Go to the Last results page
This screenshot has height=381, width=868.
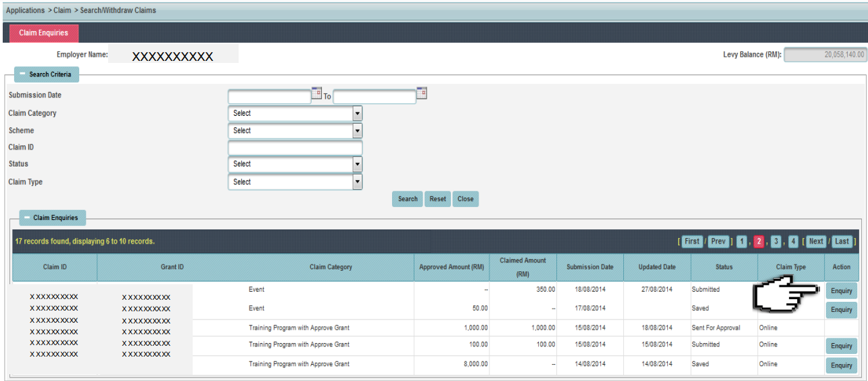(x=842, y=242)
